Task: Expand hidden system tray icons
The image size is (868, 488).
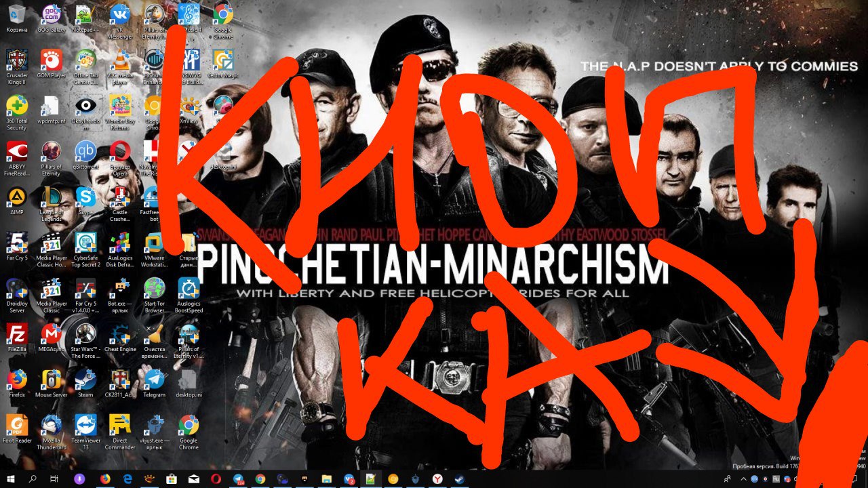Action: (x=743, y=479)
